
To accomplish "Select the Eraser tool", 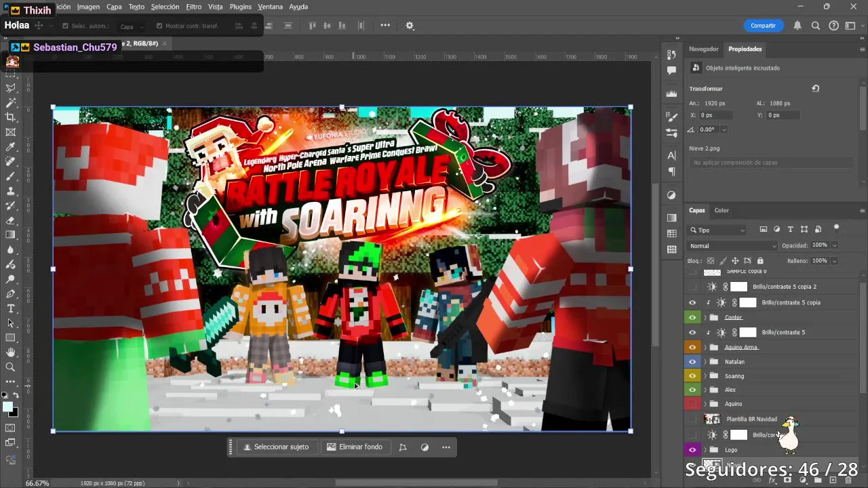I will click(11, 220).
